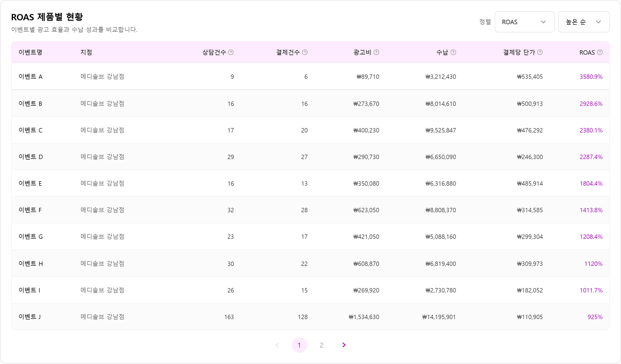Viewport: 621px width, 364px height.
Task: Expand sort order using its chevron arrow
Action: pos(598,22)
